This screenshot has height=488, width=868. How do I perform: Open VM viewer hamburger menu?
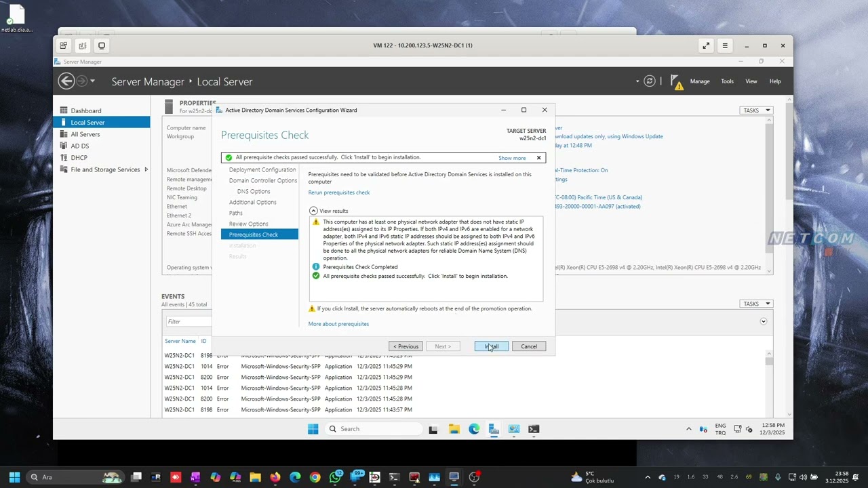(725, 46)
